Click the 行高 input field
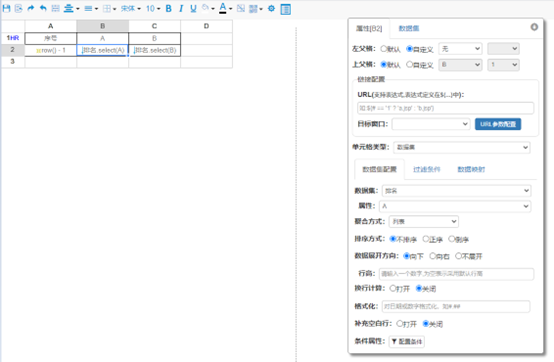Screen dimensions: 554x362 456,274
